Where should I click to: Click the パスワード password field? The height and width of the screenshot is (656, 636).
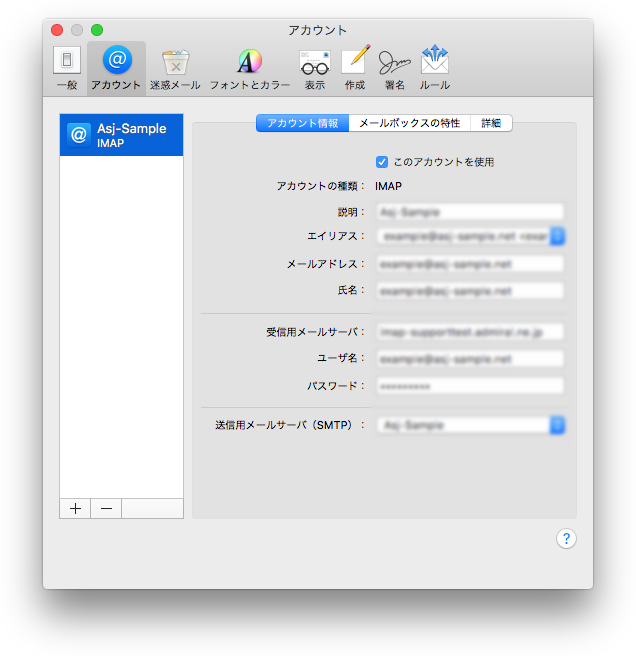coord(469,386)
